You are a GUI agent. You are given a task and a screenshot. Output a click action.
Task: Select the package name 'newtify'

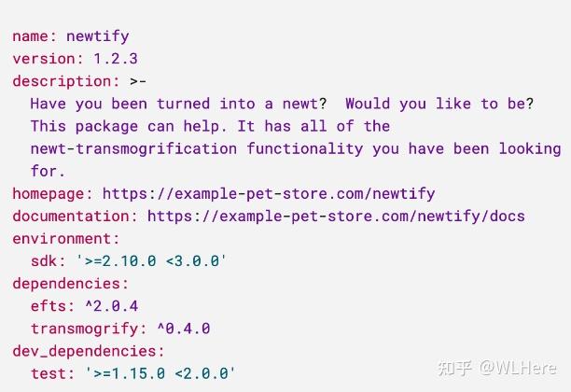tap(98, 36)
